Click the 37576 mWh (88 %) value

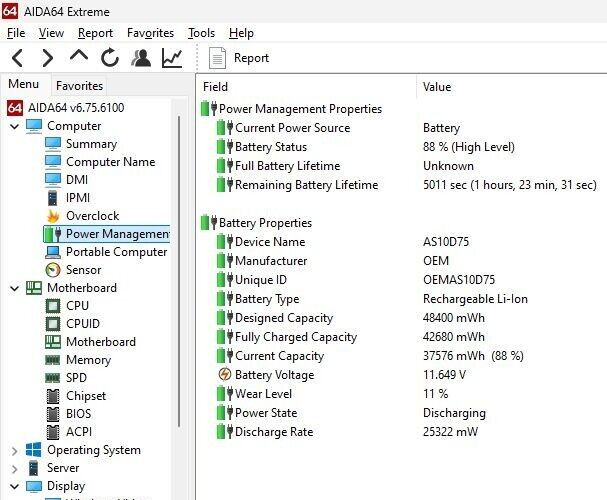point(473,356)
